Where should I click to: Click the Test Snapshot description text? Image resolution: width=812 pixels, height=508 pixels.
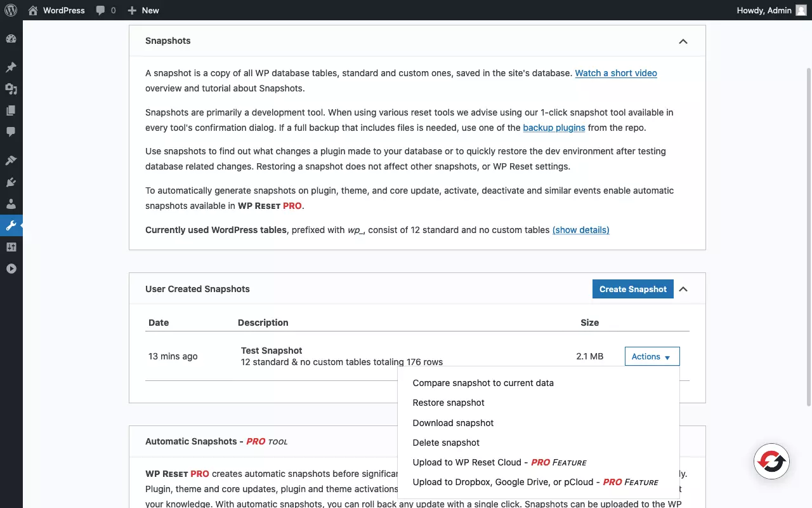272,351
